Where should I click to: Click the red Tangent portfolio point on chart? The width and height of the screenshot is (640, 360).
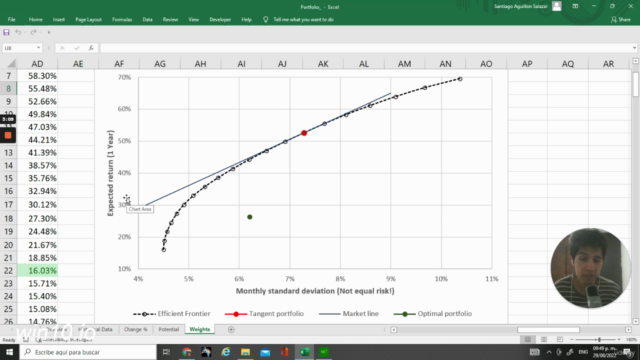(304, 133)
